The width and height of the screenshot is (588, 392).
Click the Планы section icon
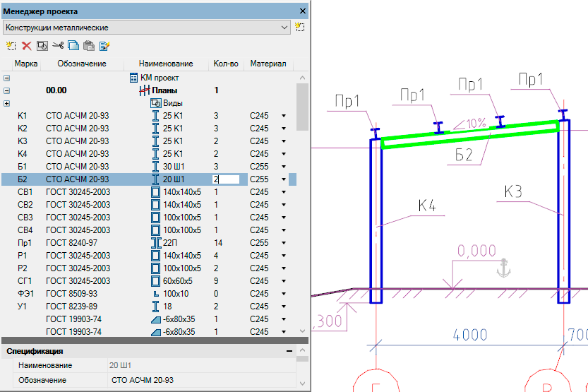[x=145, y=90]
